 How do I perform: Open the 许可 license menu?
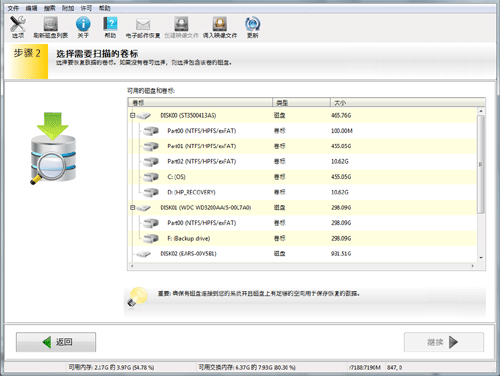(86, 8)
